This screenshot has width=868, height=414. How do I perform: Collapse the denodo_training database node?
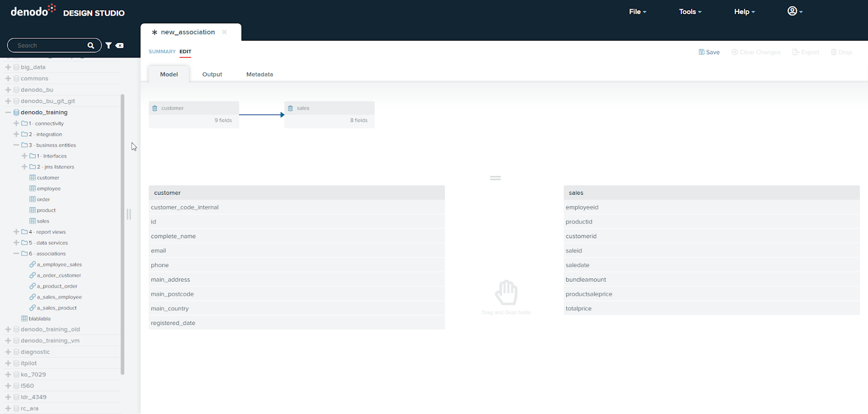(x=8, y=112)
